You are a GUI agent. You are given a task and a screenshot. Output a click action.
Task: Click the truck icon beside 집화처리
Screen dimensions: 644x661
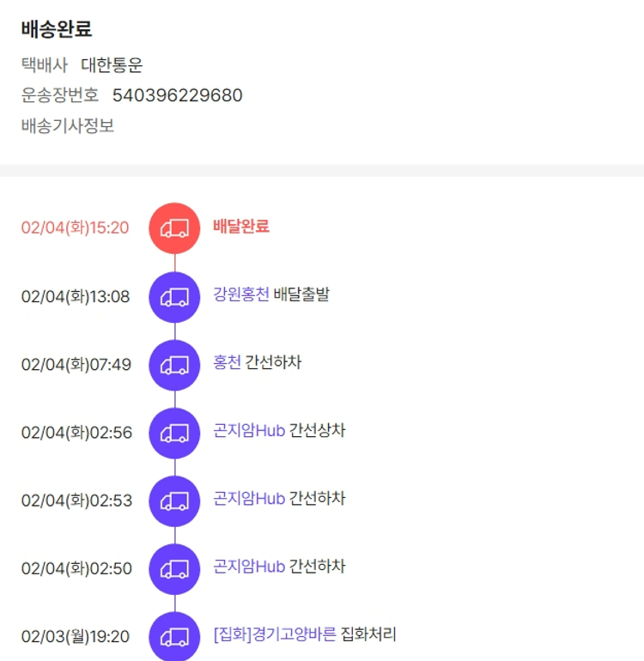[x=175, y=636]
